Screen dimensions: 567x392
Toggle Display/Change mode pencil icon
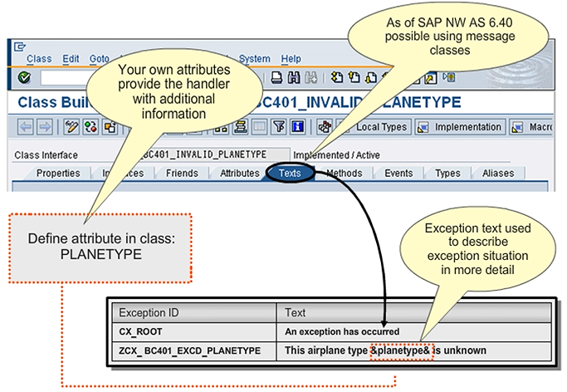pyautogui.click(x=72, y=127)
